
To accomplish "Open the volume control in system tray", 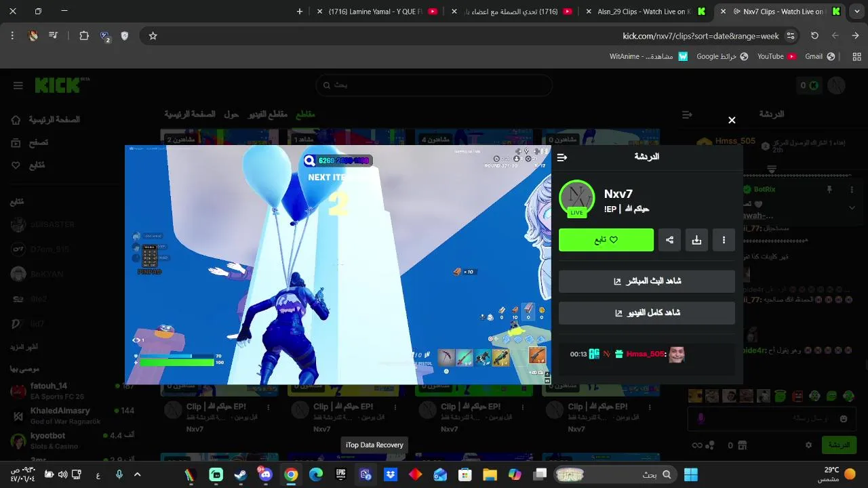I will click(62, 474).
